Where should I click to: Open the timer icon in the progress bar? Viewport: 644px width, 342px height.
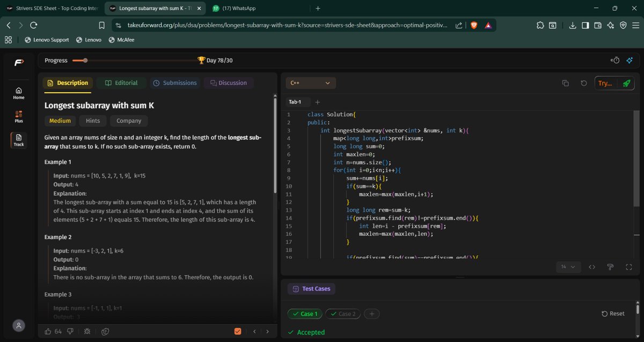(615, 61)
